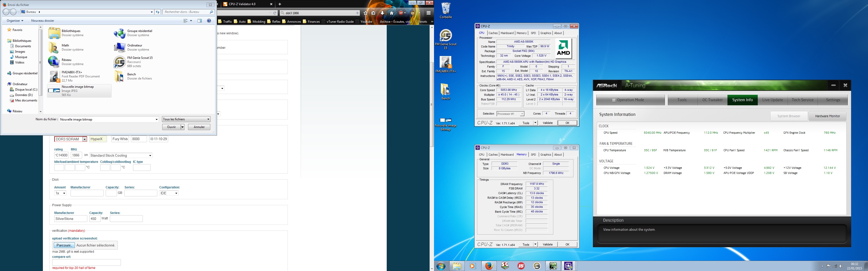Click the volume icon in the system tray
This screenshot has width=868, height=271.
tap(841, 266)
